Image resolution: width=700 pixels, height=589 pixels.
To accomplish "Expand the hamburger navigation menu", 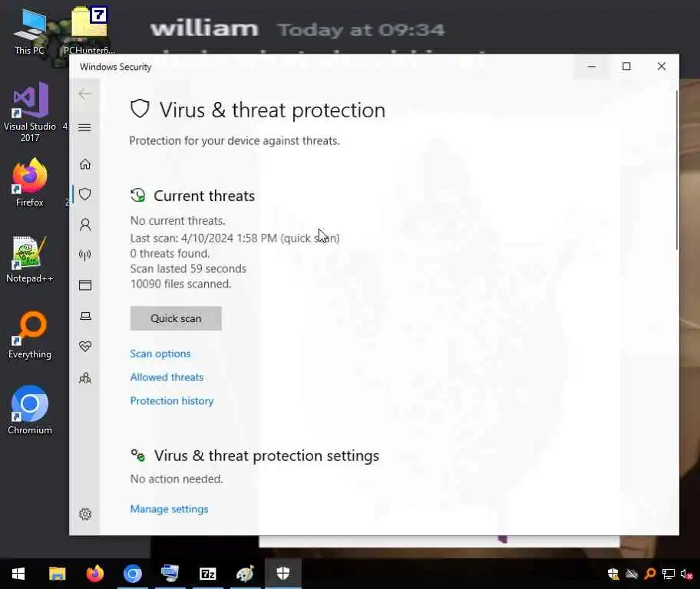I will (x=85, y=127).
